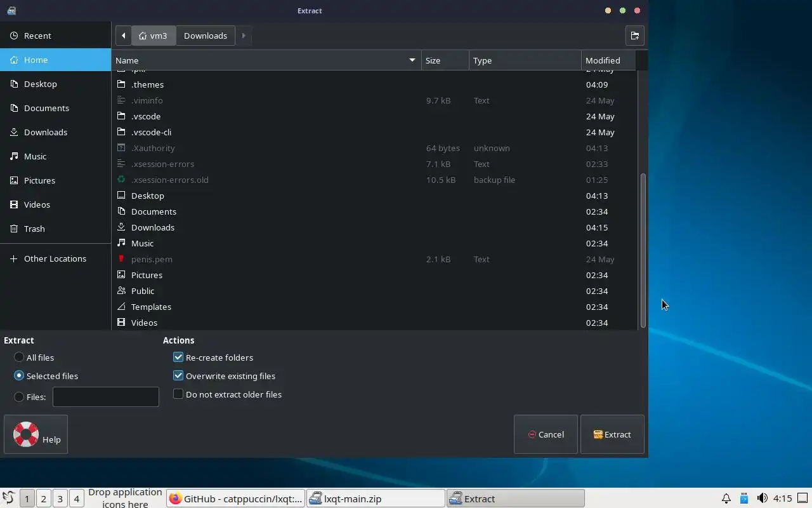Viewport: 812px width, 508px height.
Task: Click the Extract button
Action: coord(612,434)
